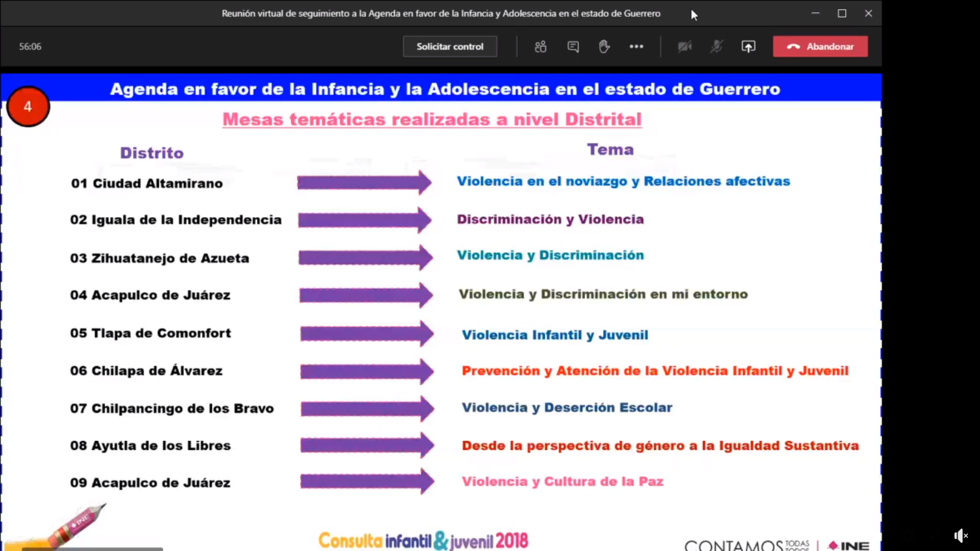Close the Teams meeting window
980x551 pixels.
868,13
